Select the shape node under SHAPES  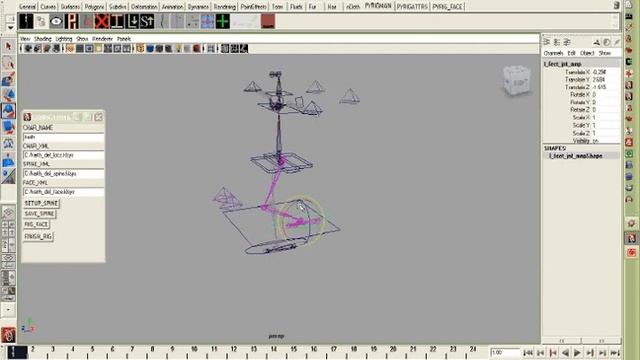pos(576,156)
